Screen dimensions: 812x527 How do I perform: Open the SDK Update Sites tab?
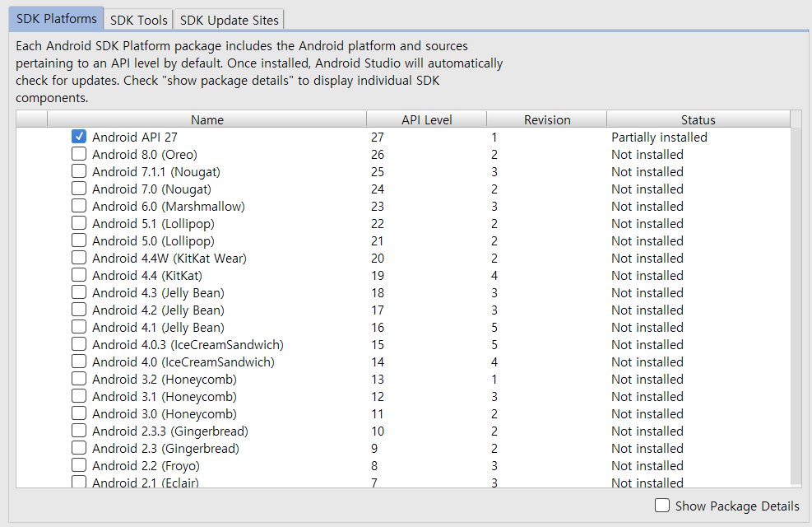(229, 21)
